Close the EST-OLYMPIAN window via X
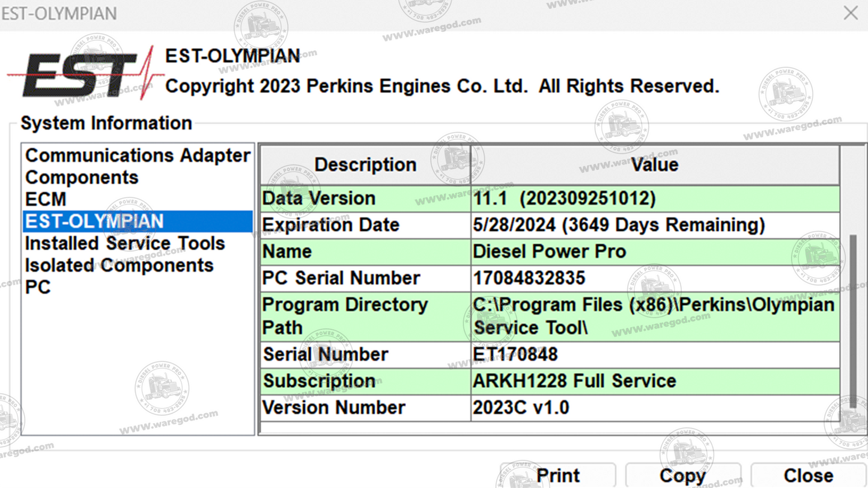The image size is (868, 488). point(851,13)
